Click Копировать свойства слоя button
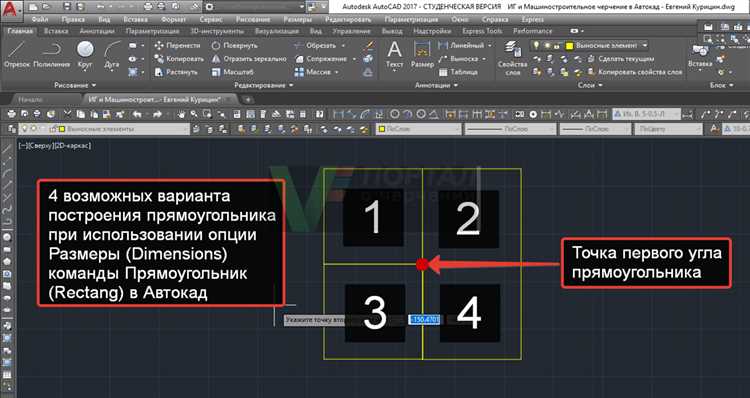 tap(635, 72)
